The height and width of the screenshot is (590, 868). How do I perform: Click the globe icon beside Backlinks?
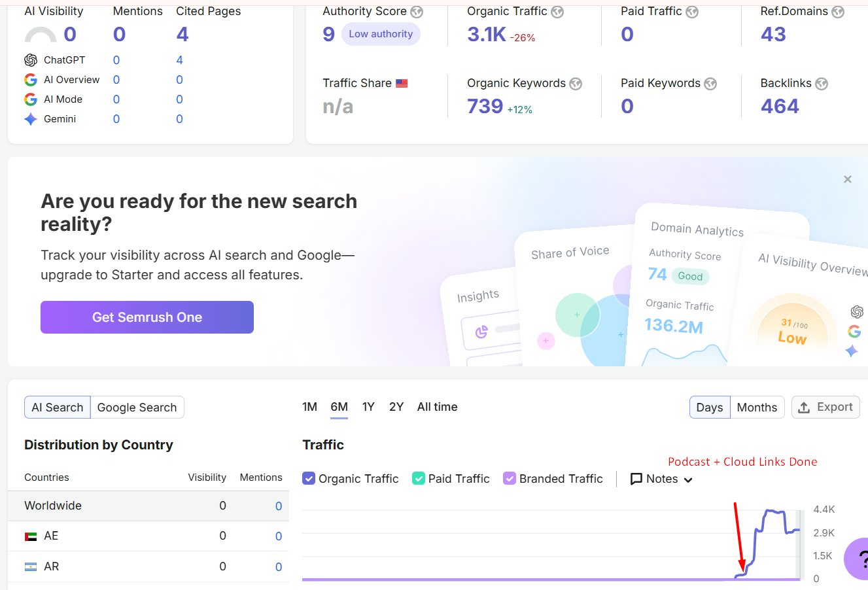822,84
